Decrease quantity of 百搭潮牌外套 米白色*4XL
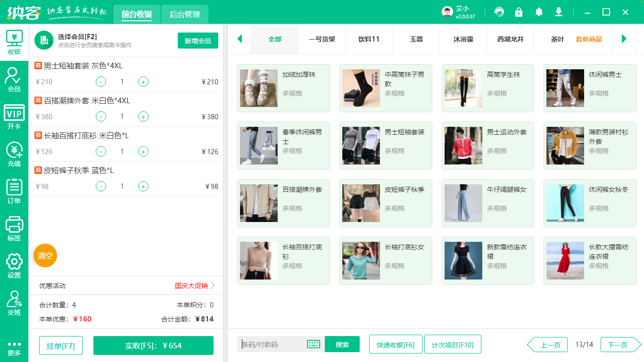This screenshot has width=644, height=362. (x=101, y=116)
